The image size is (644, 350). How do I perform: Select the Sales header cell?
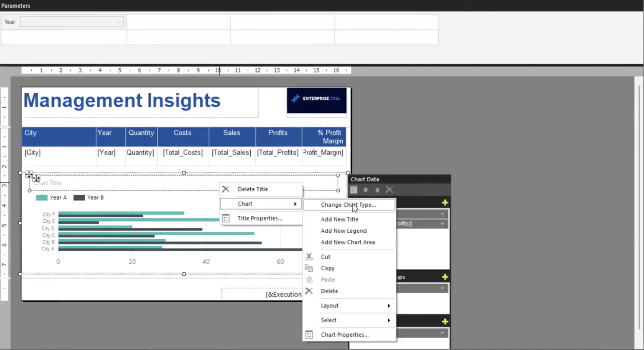point(232,137)
